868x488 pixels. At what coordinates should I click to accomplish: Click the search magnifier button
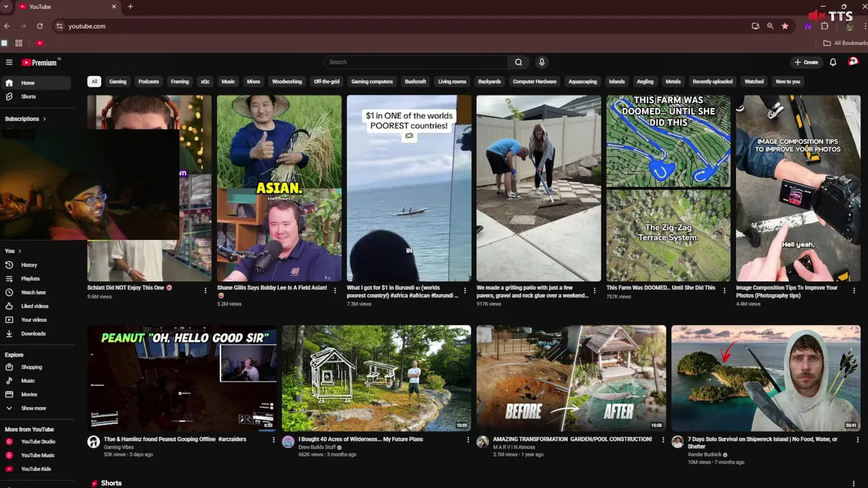[x=519, y=62]
